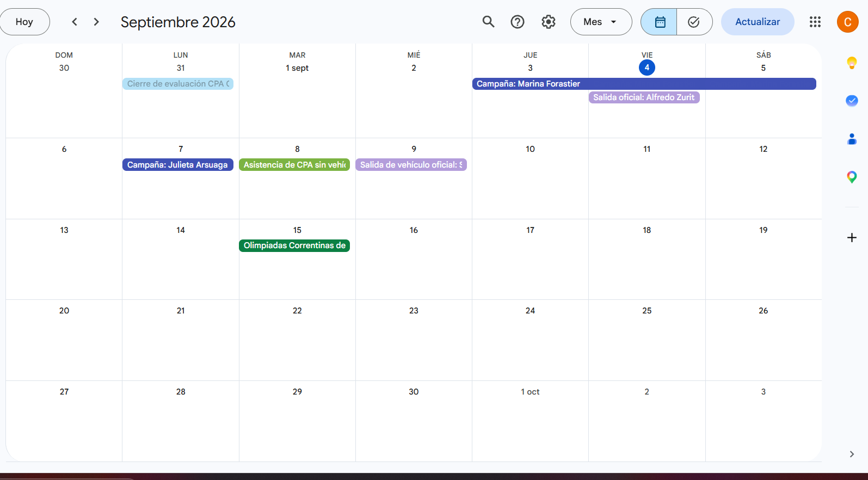This screenshot has height=480, width=868.
Task: Open Contacts side panel icon
Action: 852,139
